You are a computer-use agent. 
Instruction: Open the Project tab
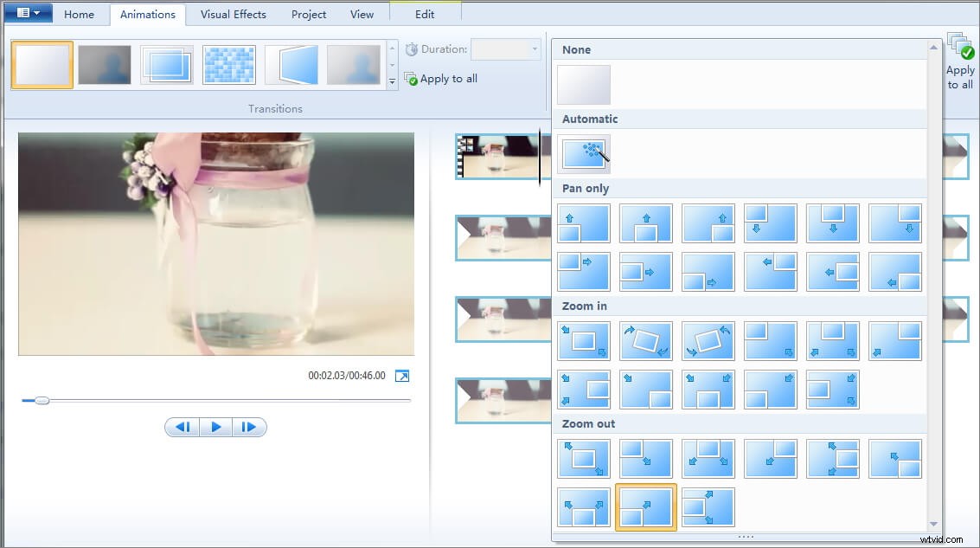(x=308, y=14)
